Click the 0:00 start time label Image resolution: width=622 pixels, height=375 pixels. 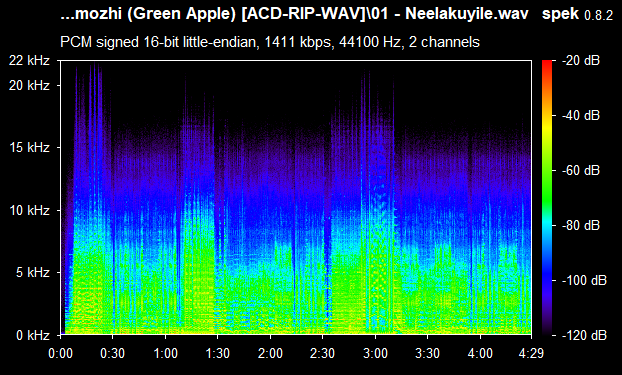60,353
